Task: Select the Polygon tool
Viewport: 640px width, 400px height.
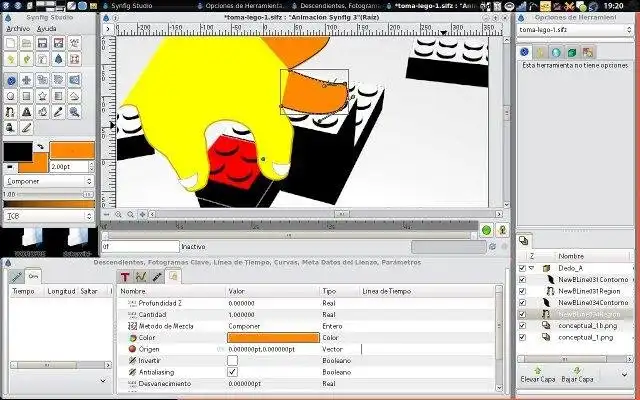Action: pyautogui.click(x=74, y=96)
